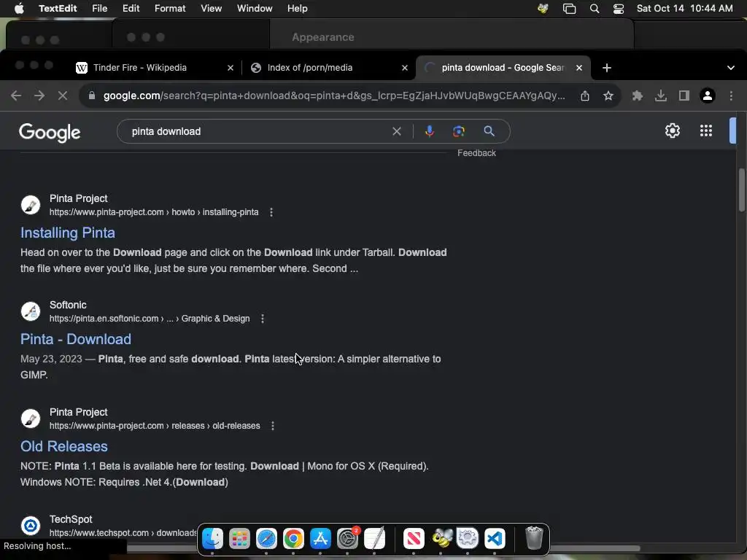
Task: Click the Chrome address bar URL
Action: 334,96
